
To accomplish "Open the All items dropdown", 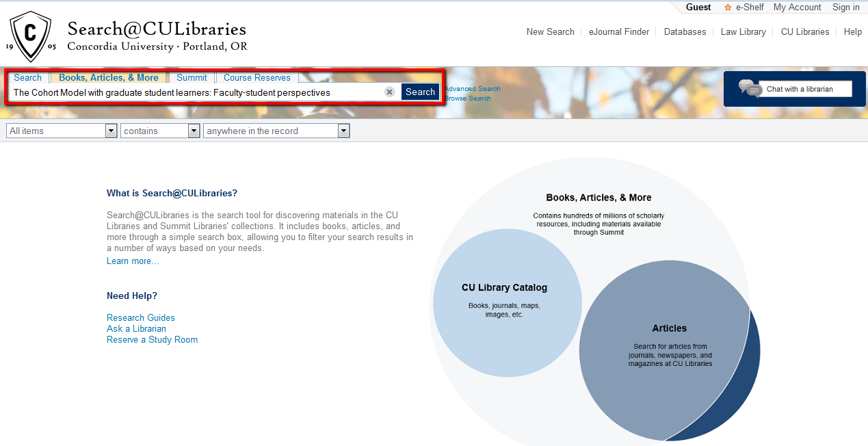I will 62,131.
